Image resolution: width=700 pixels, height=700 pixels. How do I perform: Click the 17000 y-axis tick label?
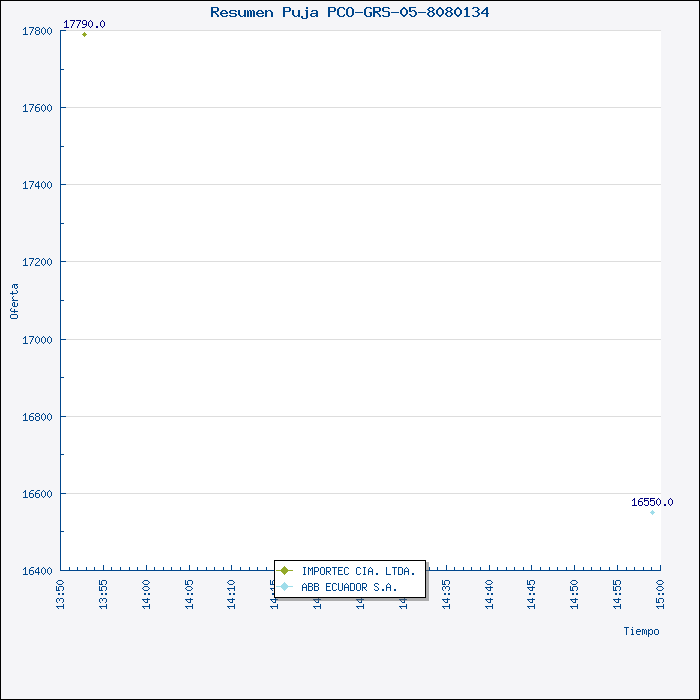coord(36,340)
